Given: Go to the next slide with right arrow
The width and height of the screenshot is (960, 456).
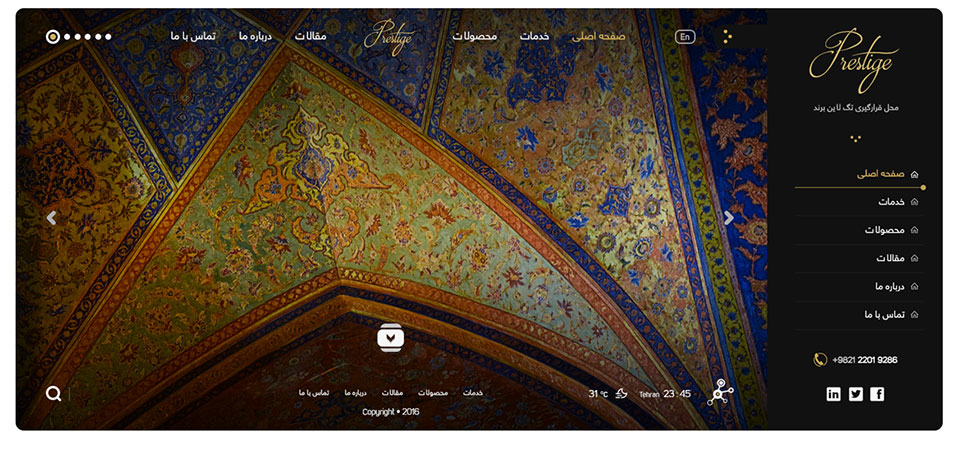Looking at the screenshot, I should (x=729, y=218).
